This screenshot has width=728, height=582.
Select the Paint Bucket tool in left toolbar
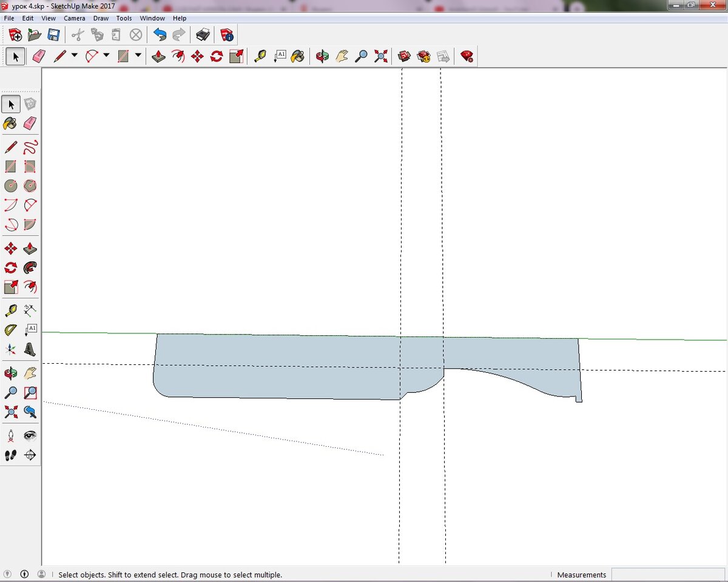click(11, 124)
